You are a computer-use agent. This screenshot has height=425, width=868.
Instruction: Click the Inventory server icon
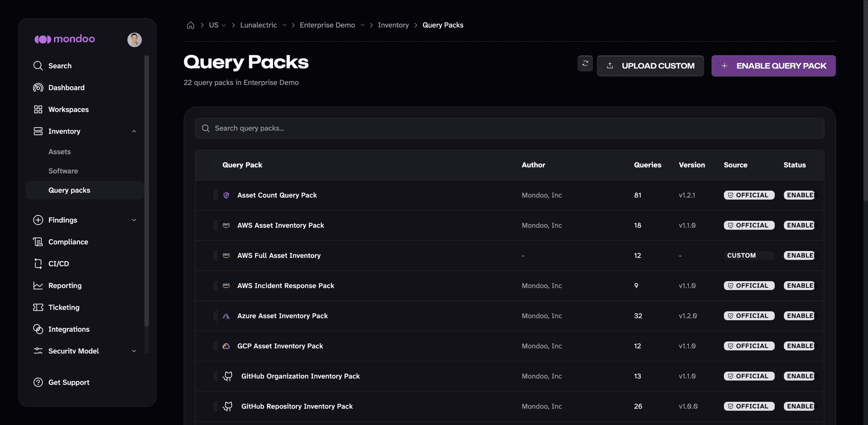[38, 131]
